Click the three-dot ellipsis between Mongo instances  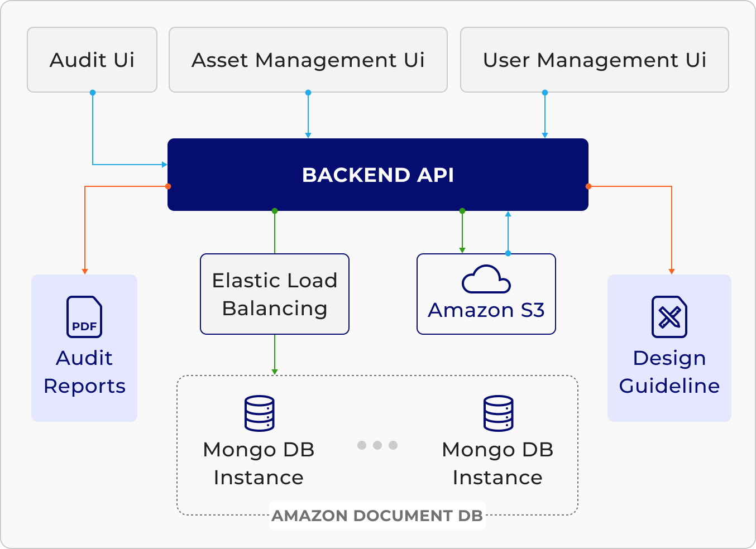[x=377, y=445]
